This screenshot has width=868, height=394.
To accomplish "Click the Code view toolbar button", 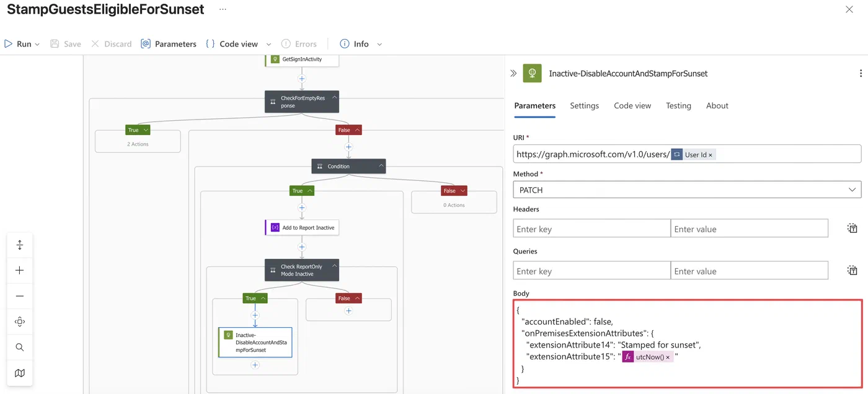I will 231,44.
